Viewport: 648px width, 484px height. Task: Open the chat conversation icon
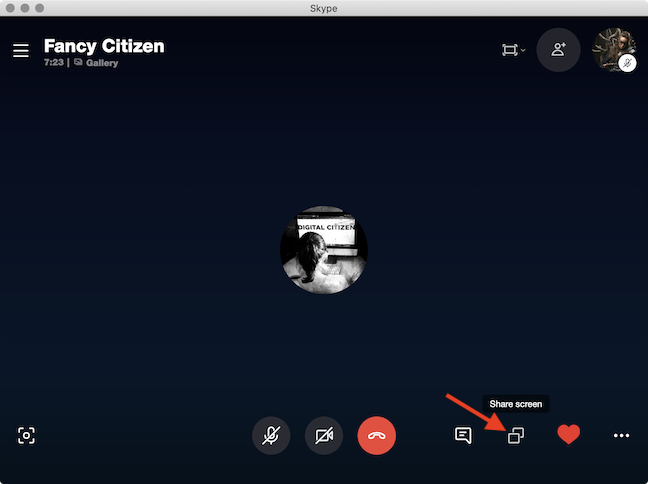click(463, 435)
